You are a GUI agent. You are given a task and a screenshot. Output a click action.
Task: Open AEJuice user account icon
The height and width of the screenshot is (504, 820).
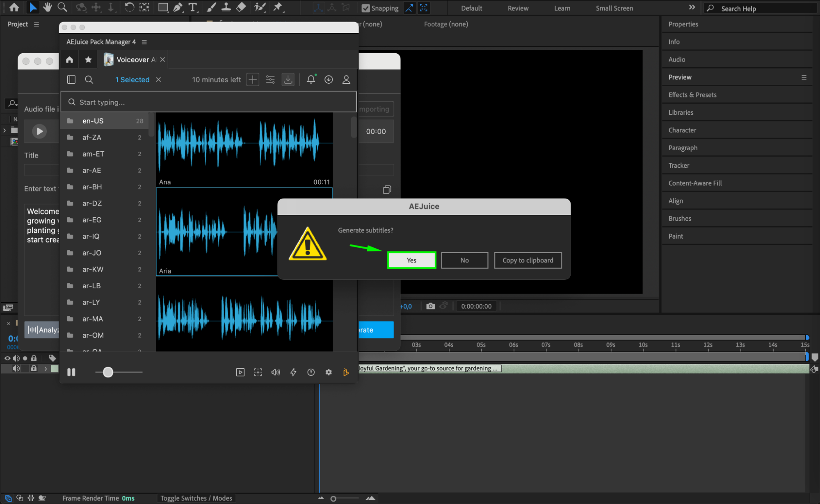tap(346, 79)
